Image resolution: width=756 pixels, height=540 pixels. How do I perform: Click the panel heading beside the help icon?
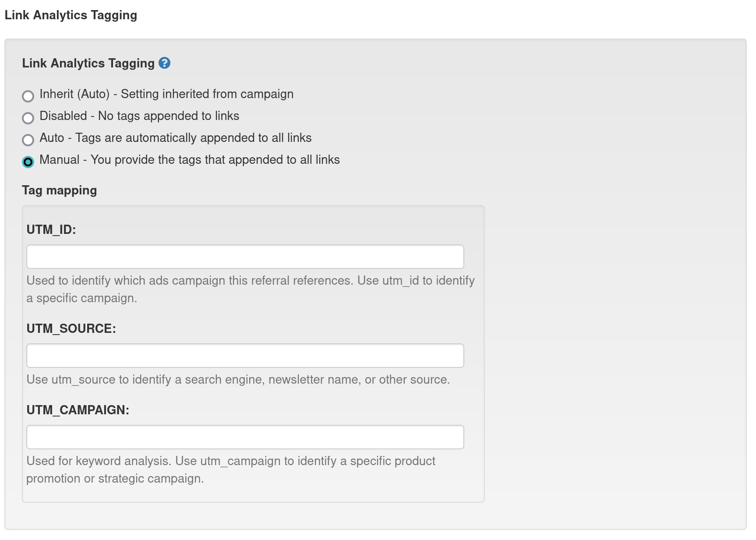pos(88,63)
